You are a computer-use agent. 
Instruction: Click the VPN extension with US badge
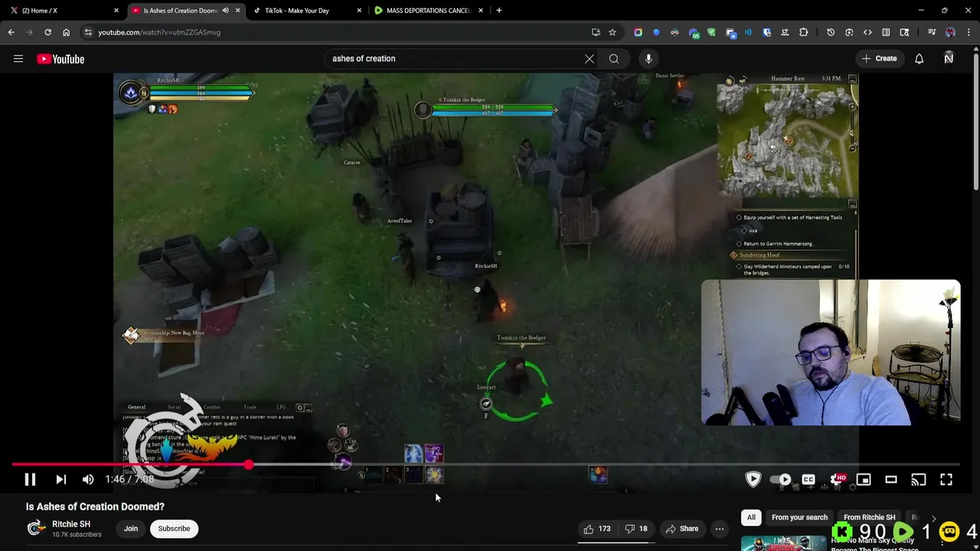[693, 33]
